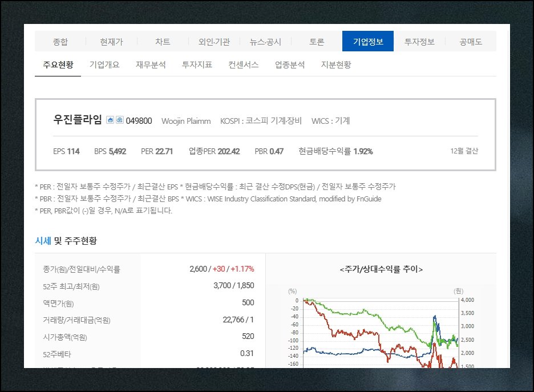Click the EPS 114 value
The height and width of the screenshot is (392, 534).
[x=66, y=151]
